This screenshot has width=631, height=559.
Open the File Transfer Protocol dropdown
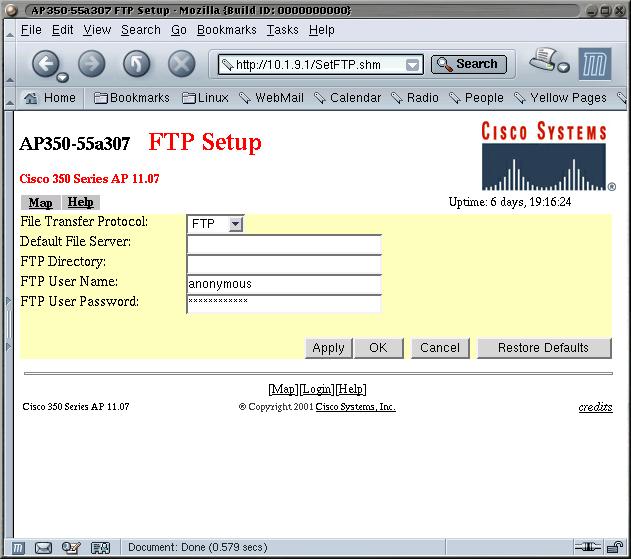click(x=215, y=224)
